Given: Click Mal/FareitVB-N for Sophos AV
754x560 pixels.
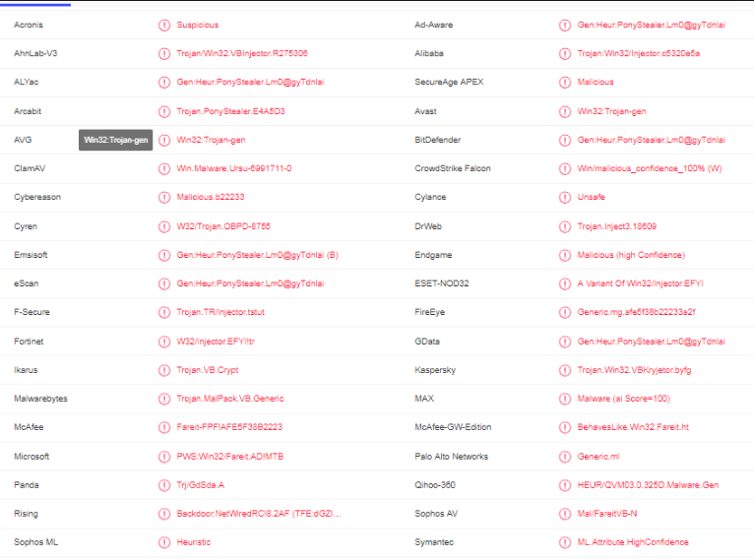Looking at the screenshot, I should click(607, 514).
